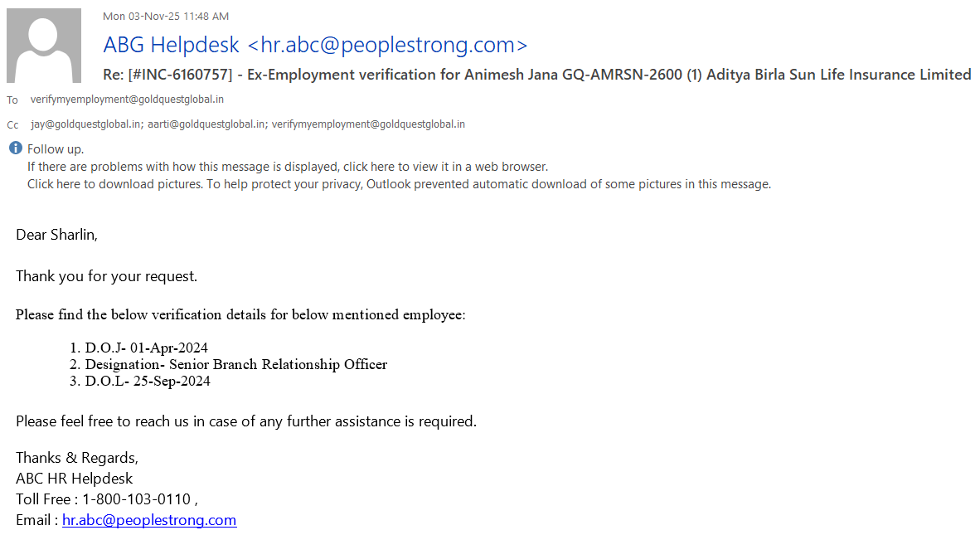Image resolution: width=980 pixels, height=535 pixels.
Task: Click the Follow up flag notice
Action: [56, 149]
